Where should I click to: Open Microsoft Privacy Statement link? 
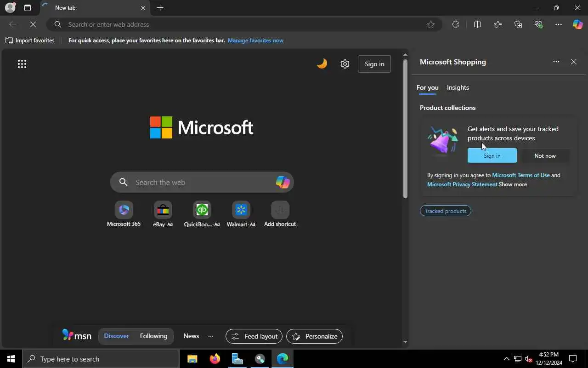pyautogui.click(x=463, y=184)
